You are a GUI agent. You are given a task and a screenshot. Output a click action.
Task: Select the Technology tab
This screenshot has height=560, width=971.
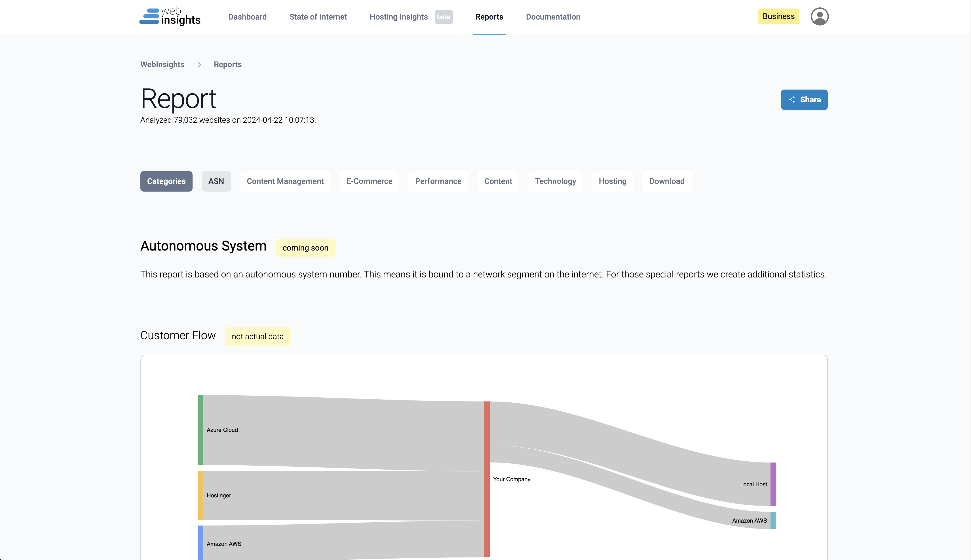tap(555, 181)
